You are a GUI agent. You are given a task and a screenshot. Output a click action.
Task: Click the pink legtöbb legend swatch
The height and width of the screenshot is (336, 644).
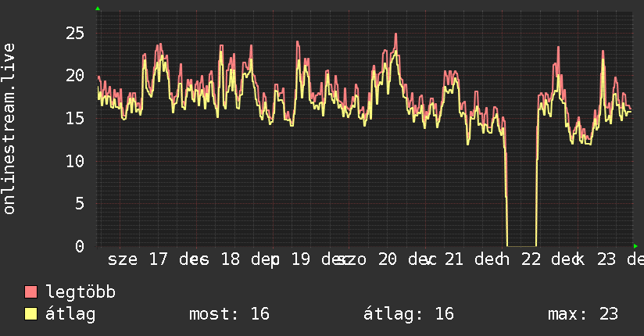[30, 292]
